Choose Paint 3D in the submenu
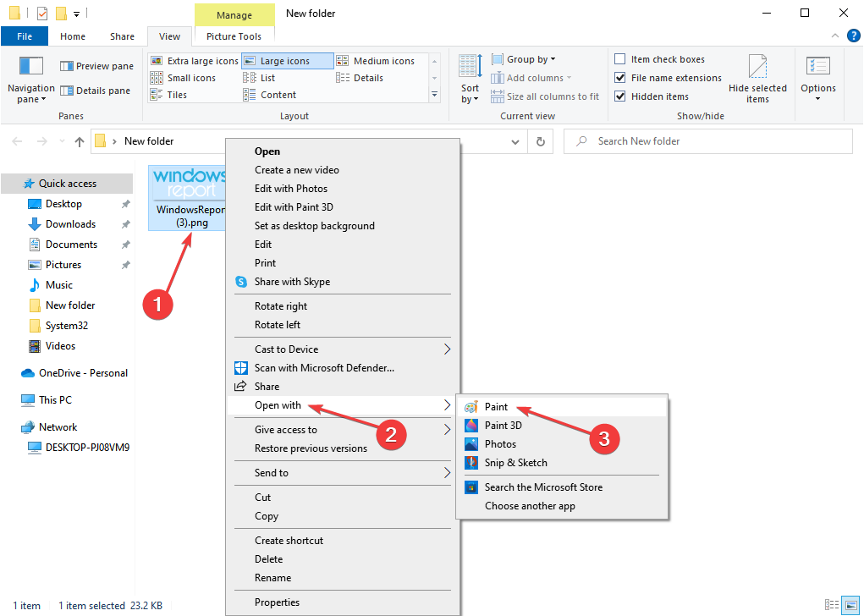864x616 pixels. (562, 426)
